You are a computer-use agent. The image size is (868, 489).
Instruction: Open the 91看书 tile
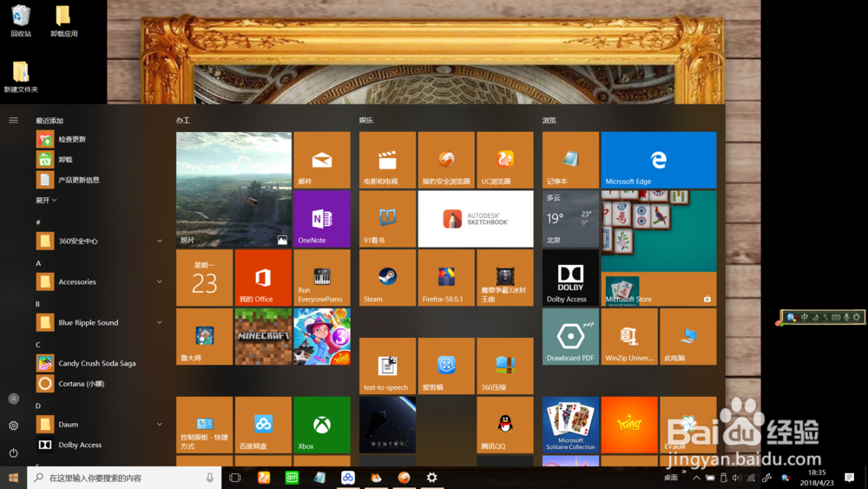[x=387, y=219]
